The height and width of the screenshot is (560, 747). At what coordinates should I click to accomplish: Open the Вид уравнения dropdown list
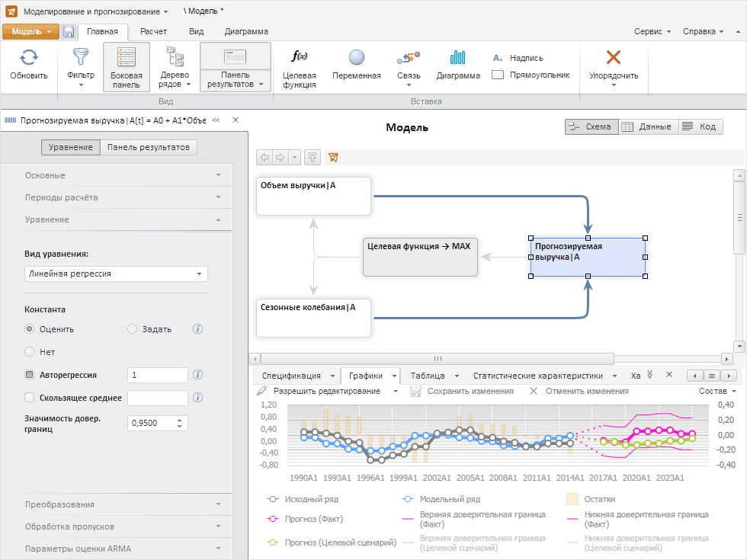click(116, 274)
